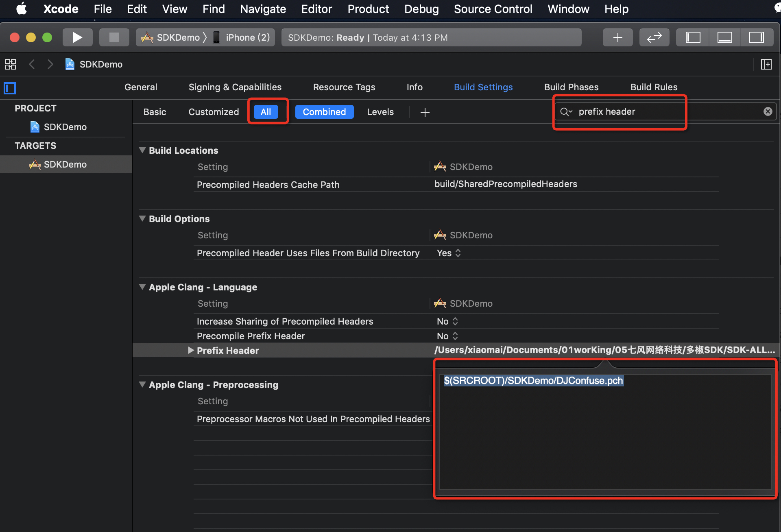Change Precompile Prefix Header No value

click(447, 336)
